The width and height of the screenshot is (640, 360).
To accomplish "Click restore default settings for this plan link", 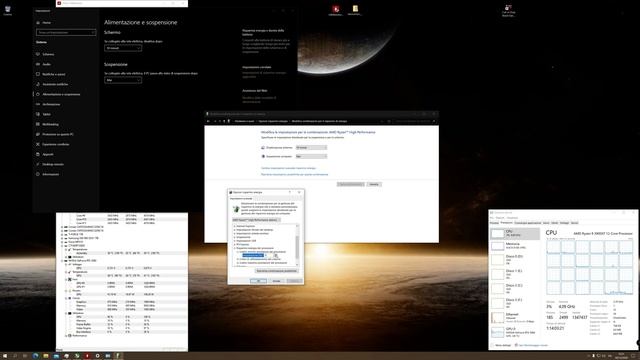I will 294,174.
